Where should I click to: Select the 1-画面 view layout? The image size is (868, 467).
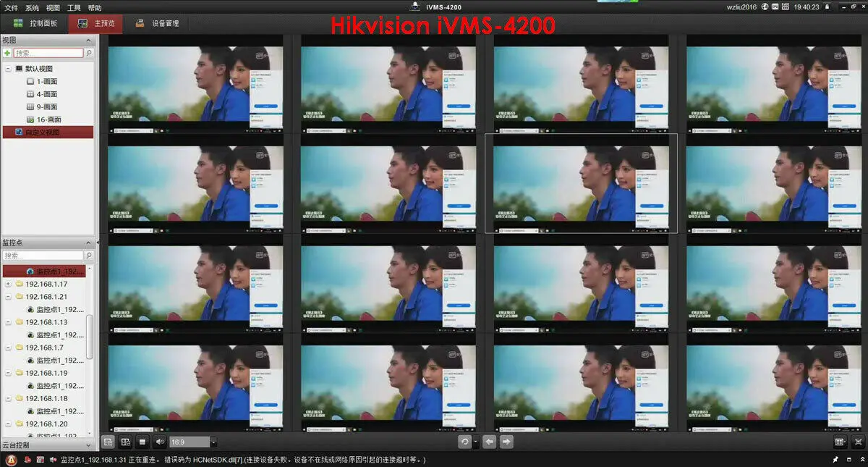pos(42,81)
